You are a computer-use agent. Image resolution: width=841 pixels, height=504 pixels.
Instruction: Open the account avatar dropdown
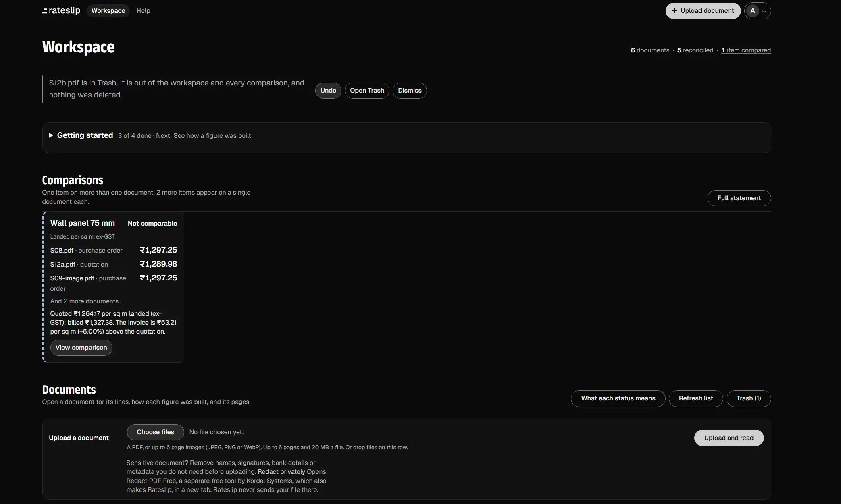click(x=758, y=11)
